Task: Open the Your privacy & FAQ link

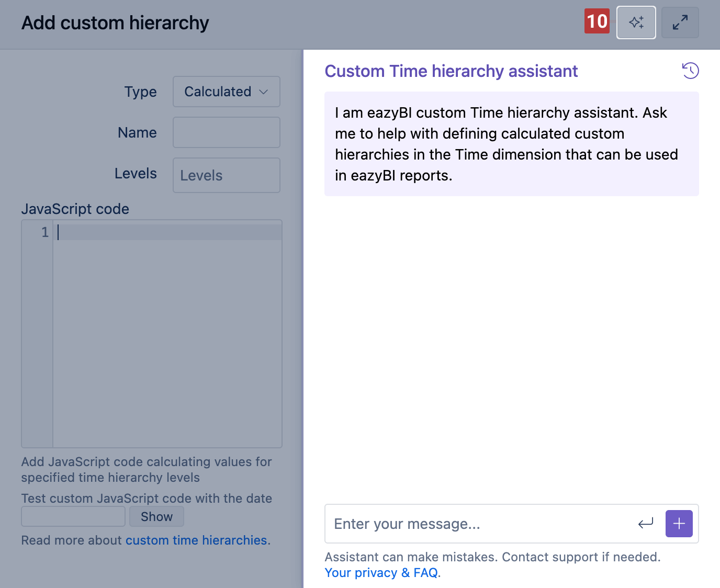Action: point(381,573)
